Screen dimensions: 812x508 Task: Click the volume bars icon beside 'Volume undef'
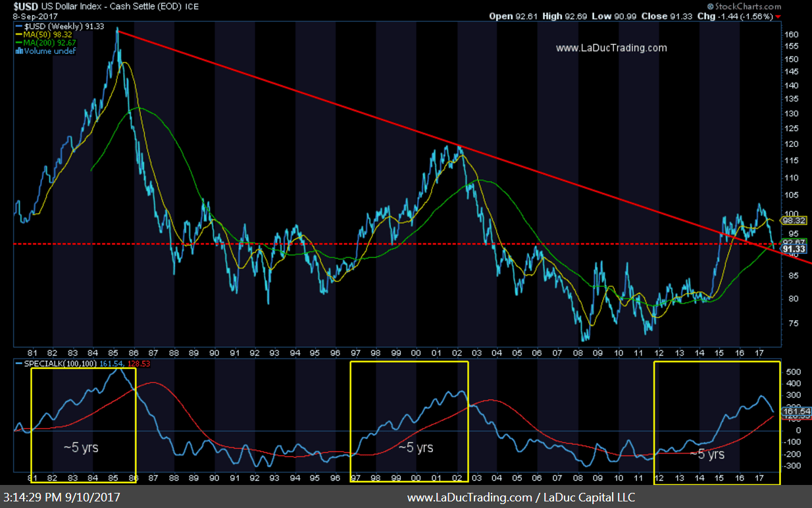click(x=18, y=51)
